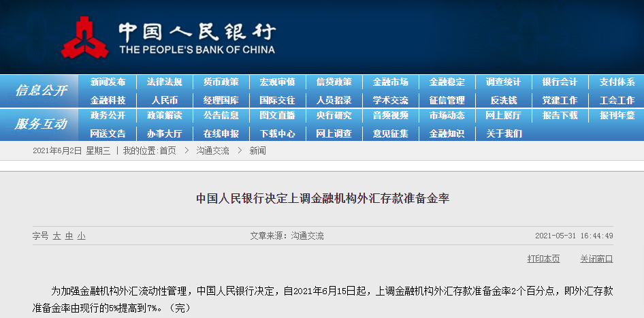This screenshot has width=644, height=318.
Task: Visit 意见征集 feedback section
Action: (x=391, y=133)
